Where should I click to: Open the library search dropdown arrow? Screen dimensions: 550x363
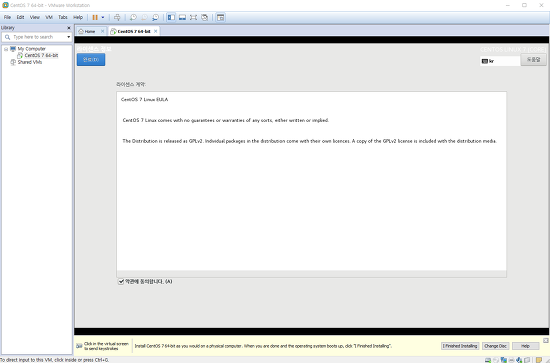coord(68,37)
